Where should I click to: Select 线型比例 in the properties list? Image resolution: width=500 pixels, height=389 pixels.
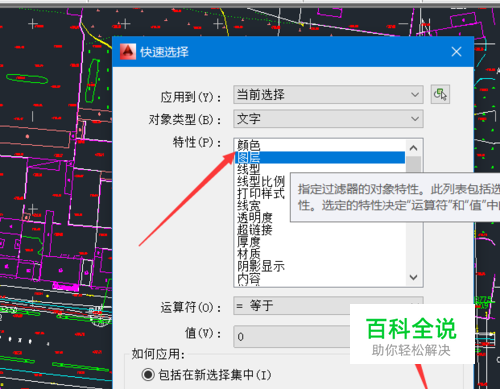[x=261, y=181]
